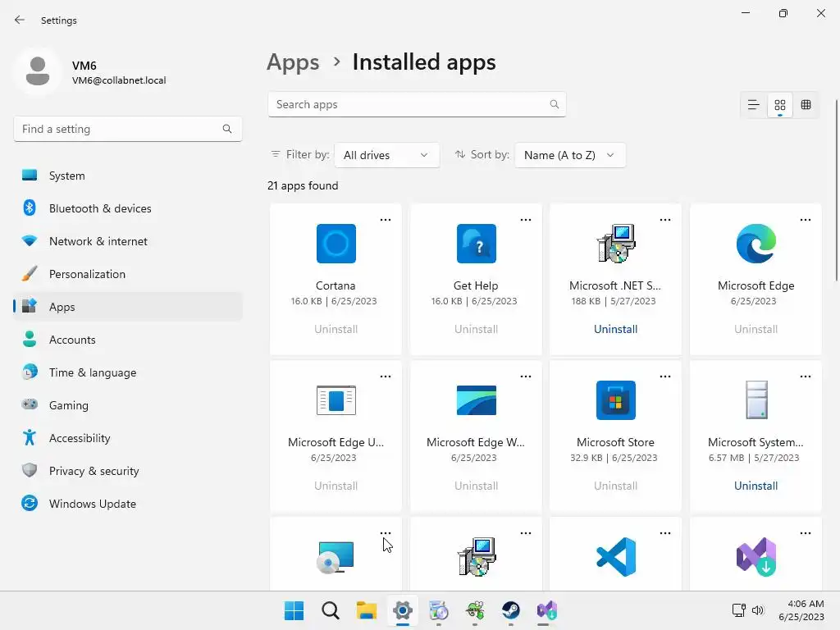Open more options for Microsoft Store
This screenshot has width=840, height=630.
665,377
